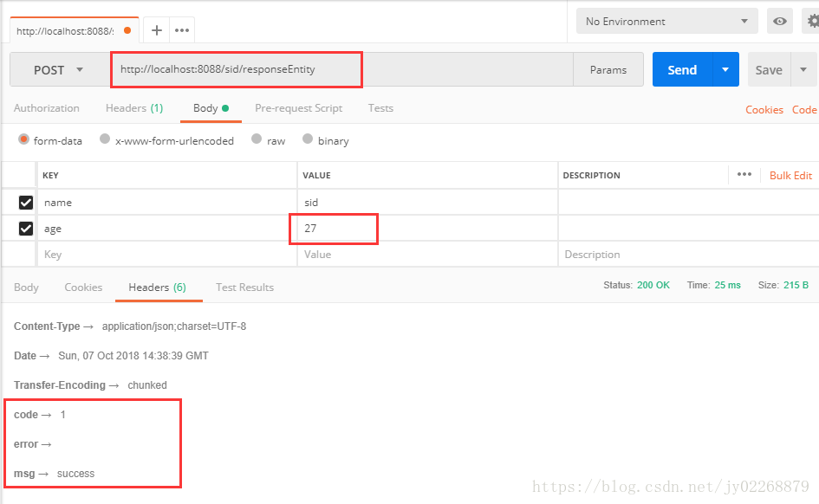This screenshot has width=819, height=504.
Task: Select raw body type
Action: [x=257, y=139]
